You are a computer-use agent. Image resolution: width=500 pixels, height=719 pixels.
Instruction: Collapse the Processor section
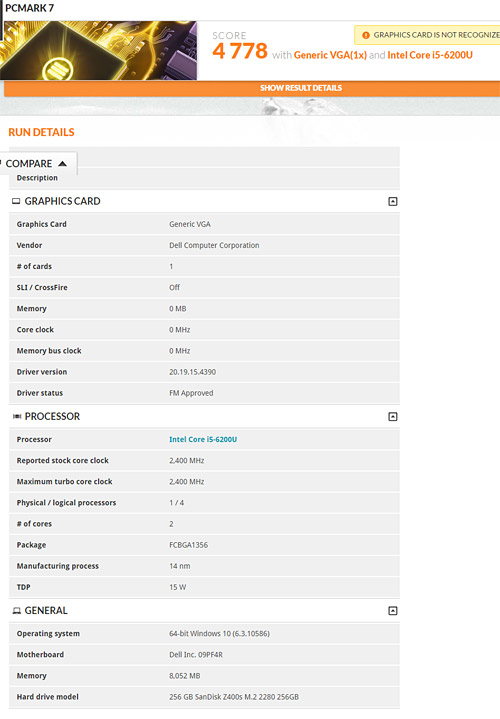pos(393,416)
